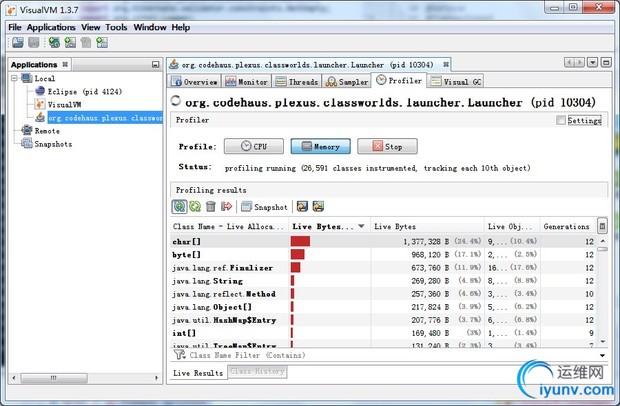Click the Add VM Coredump toolbar icon
620x406 pixels.
86,42
